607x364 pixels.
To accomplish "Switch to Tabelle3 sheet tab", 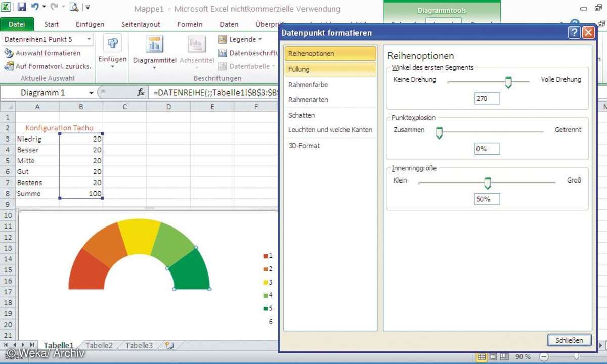I will tap(139, 346).
